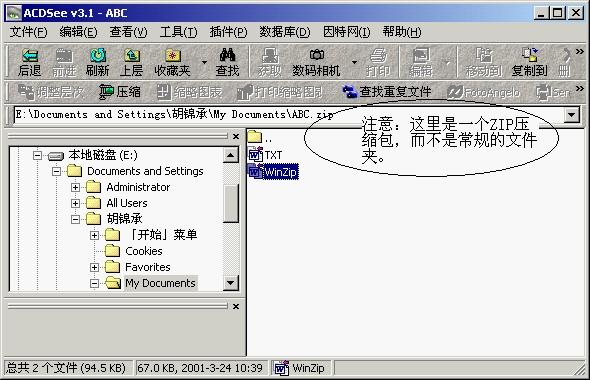The height and width of the screenshot is (380, 590).
Task: Click the 查找重复文件 toolbar button
Action: (387, 92)
